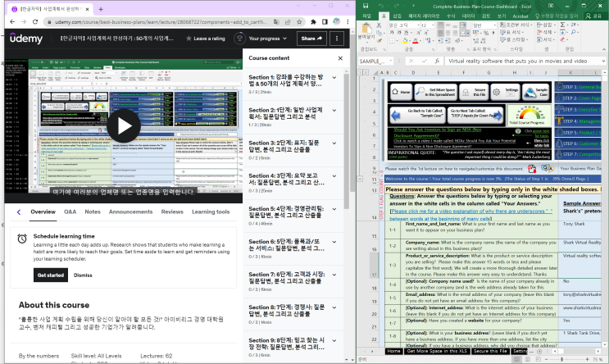
Task: Switch to the Announcements tab
Action: [x=130, y=212]
